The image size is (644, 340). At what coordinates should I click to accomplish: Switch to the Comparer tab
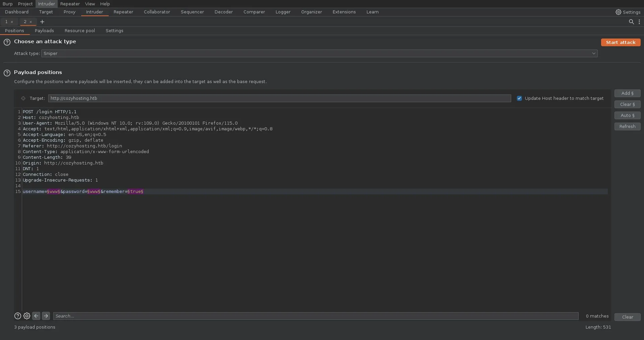(254, 12)
